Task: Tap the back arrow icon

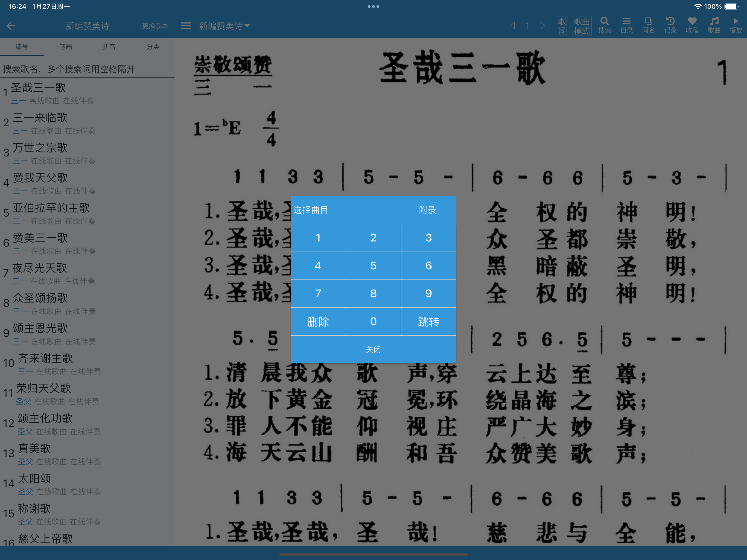Action: [x=11, y=26]
